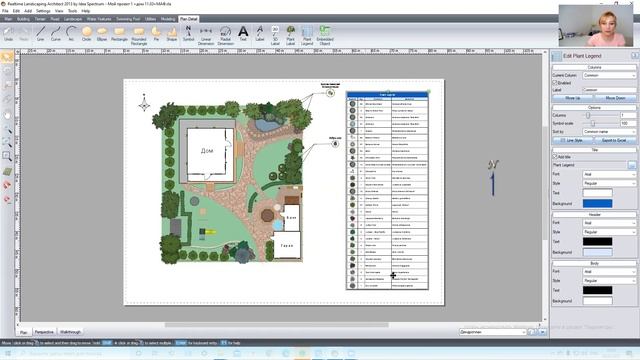Open the Edit menu
The height and width of the screenshot is (360, 640).
16,11
